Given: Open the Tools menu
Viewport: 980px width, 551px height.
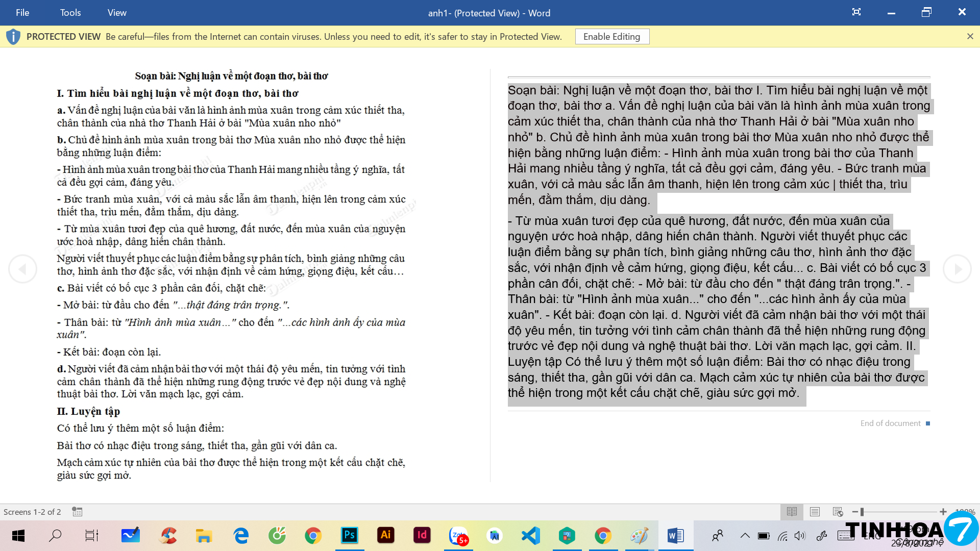Looking at the screenshot, I should (70, 13).
